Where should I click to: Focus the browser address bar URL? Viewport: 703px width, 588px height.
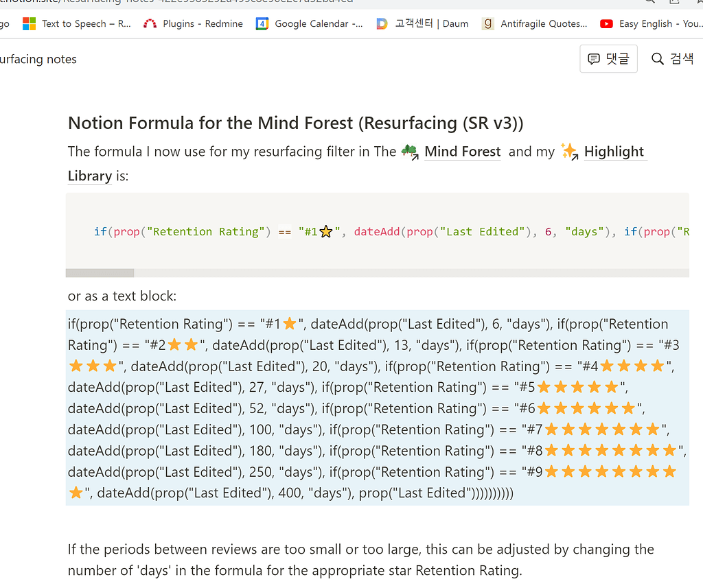206,2
